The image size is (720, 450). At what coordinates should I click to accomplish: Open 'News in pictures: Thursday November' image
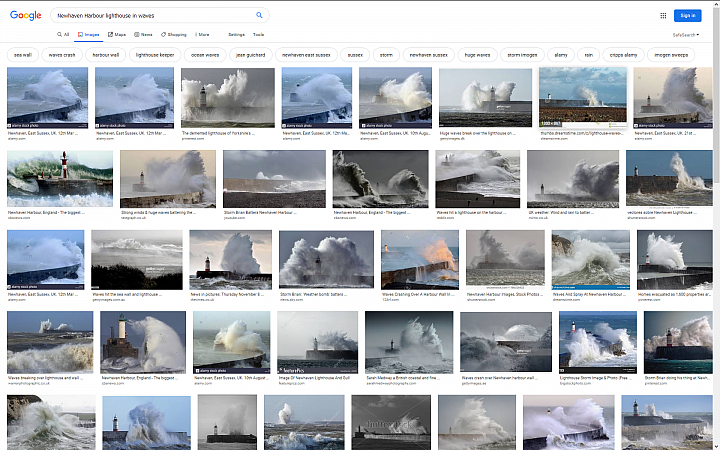pos(231,260)
